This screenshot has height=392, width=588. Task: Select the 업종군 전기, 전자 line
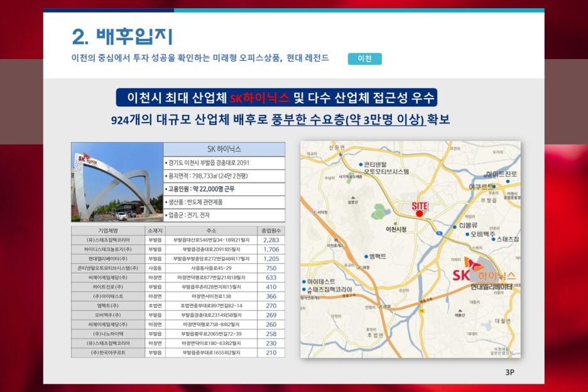pos(224,215)
